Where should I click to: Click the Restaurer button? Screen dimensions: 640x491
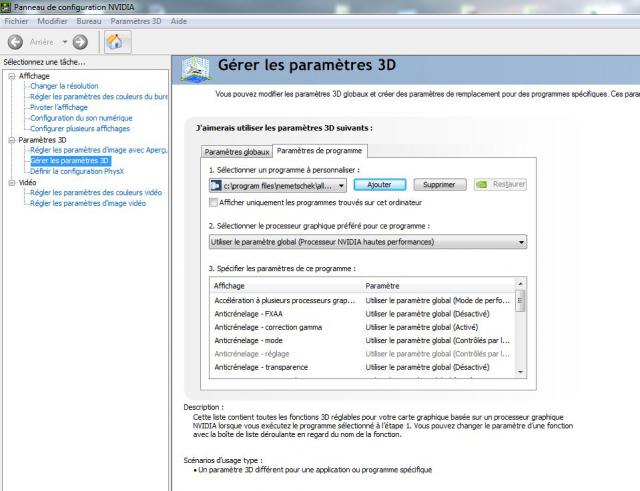500,184
